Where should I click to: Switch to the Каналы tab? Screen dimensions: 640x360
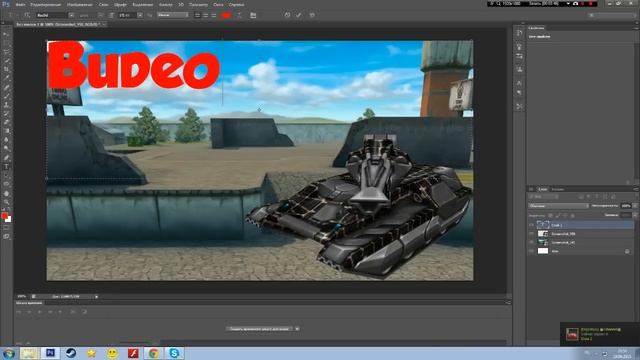pos(558,189)
